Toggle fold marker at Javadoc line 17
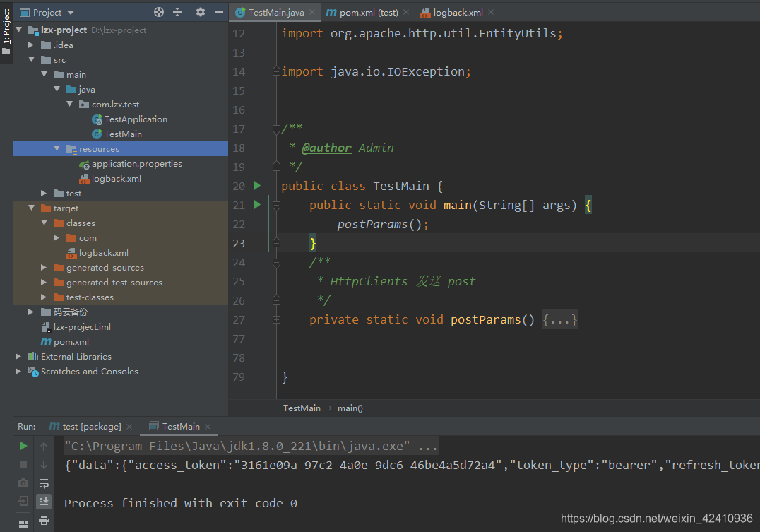This screenshot has width=760, height=532. coord(276,129)
